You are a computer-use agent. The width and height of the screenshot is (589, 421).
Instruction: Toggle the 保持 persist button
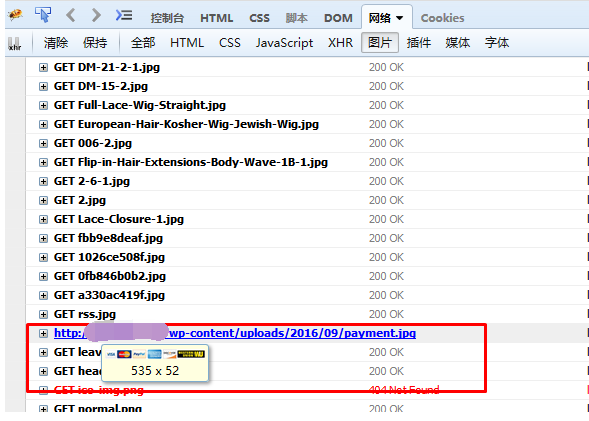tap(95, 43)
